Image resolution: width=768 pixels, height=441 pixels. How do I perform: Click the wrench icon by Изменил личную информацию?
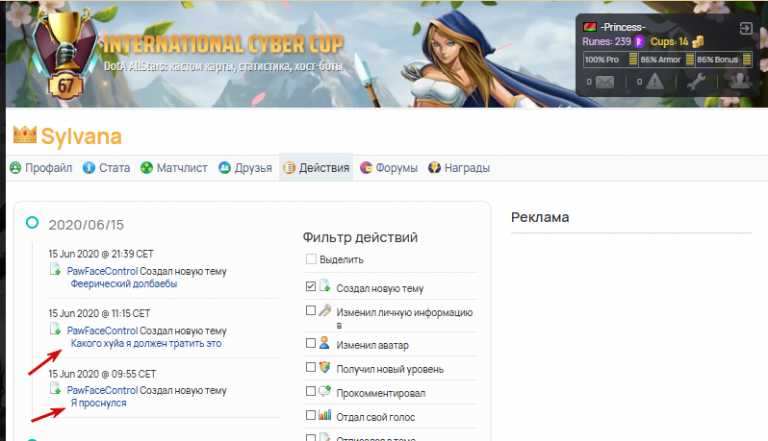coord(325,310)
